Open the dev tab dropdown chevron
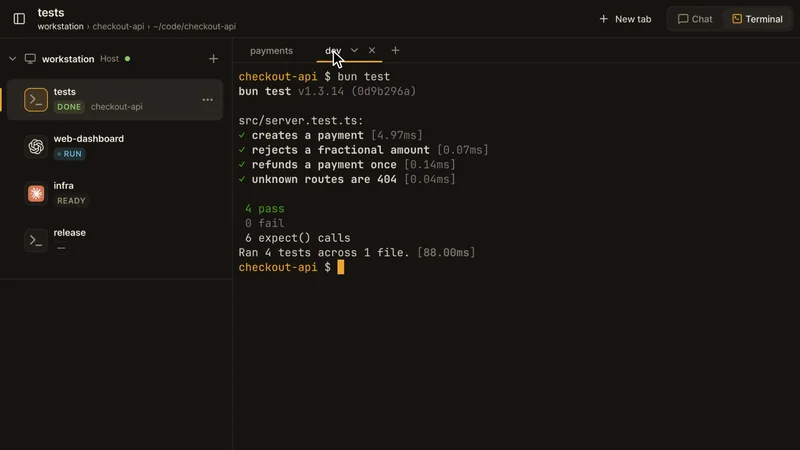800x450 pixels. click(354, 50)
